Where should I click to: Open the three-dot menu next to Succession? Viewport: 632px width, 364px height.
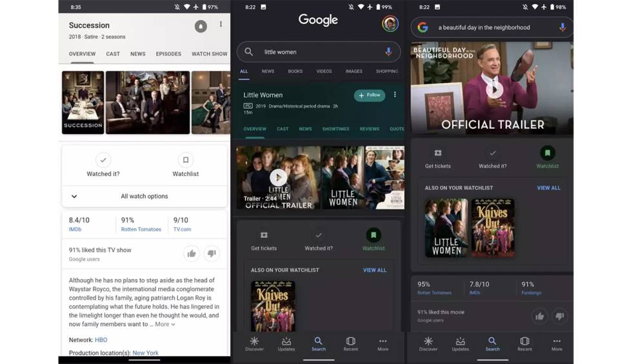point(221,24)
